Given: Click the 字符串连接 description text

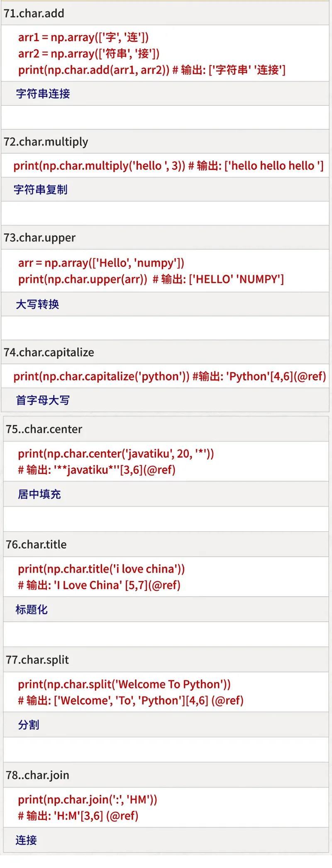Looking at the screenshot, I should pos(43,94).
